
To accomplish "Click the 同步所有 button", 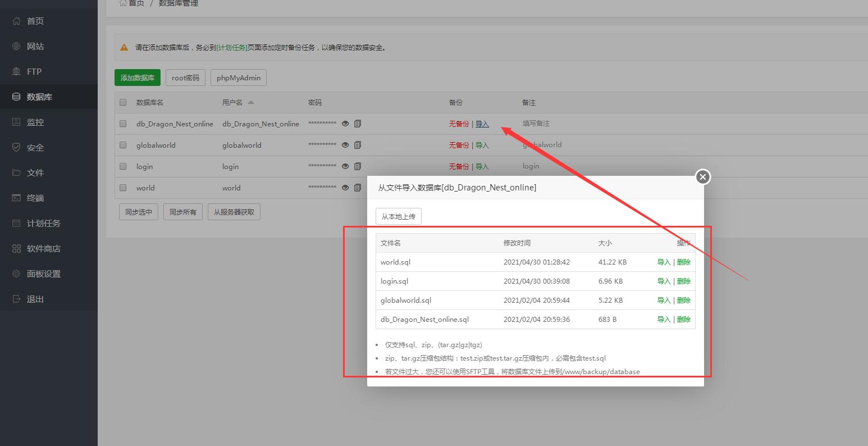I will (183, 212).
